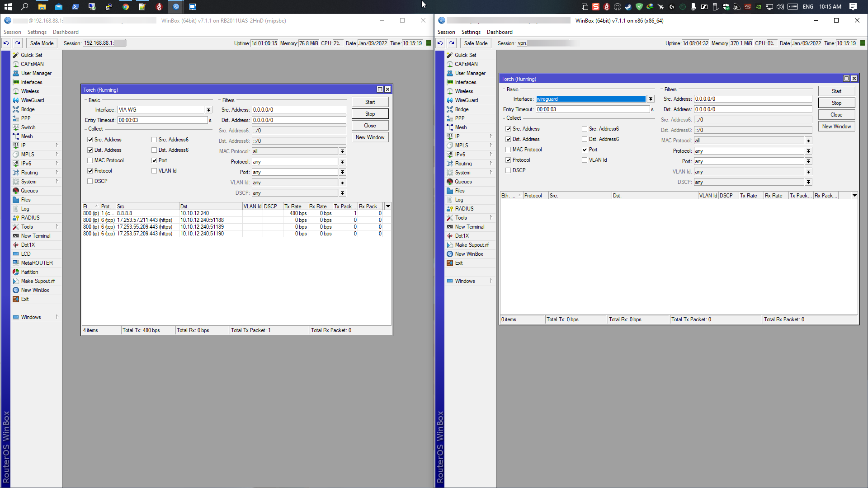
Task: Enable DSCP checkbox in the left Torch
Action: coord(90,181)
